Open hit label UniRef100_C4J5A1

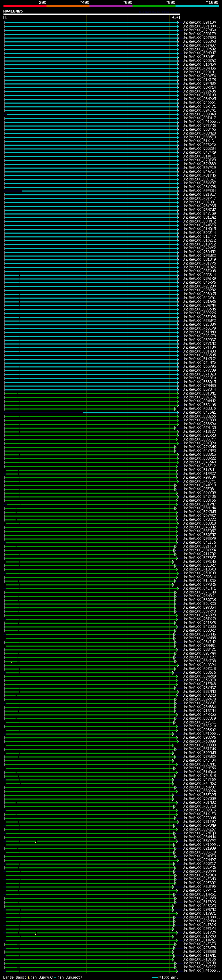tap(199, 412)
